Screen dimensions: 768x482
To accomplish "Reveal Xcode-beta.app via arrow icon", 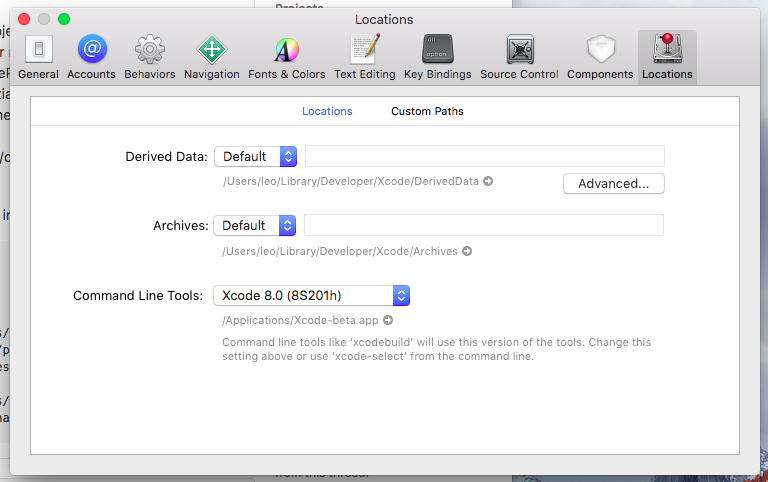I will (x=388, y=320).
